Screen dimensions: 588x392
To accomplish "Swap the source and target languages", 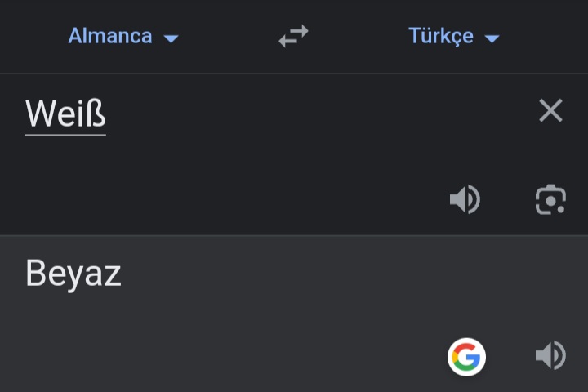I will [x=293, y=36].
